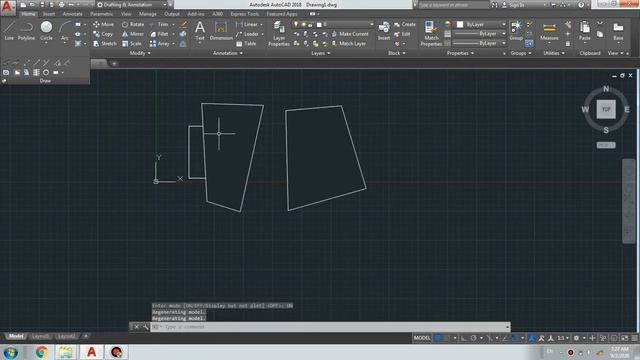This screenshot has height=360, width=640.
Task: Open the Insert ribbon tab
Action: [49, 14]
